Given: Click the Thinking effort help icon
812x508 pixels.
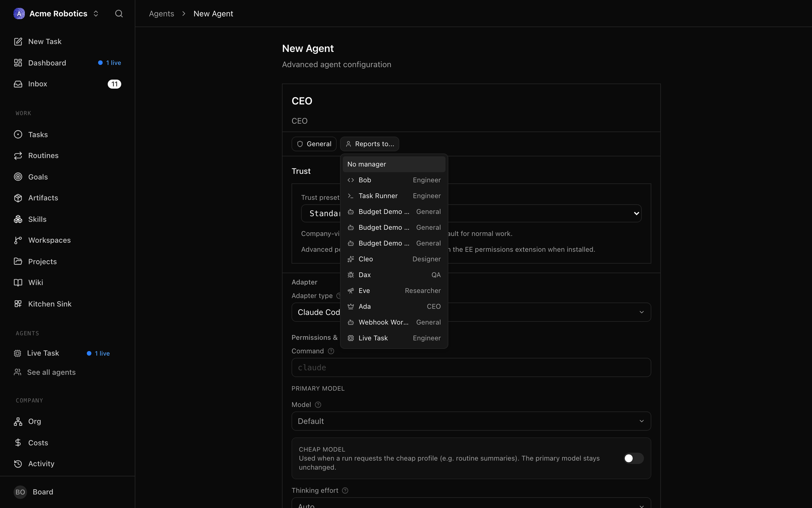Looking at the screenshot, I should tap(345, 491).
